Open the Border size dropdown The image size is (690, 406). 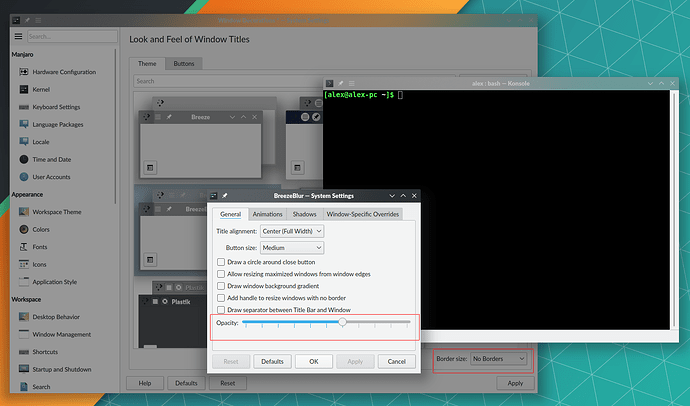498,358
